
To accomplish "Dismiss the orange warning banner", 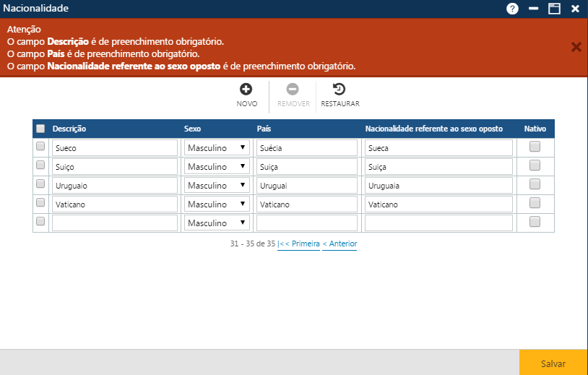I will (x=576, y=47).
